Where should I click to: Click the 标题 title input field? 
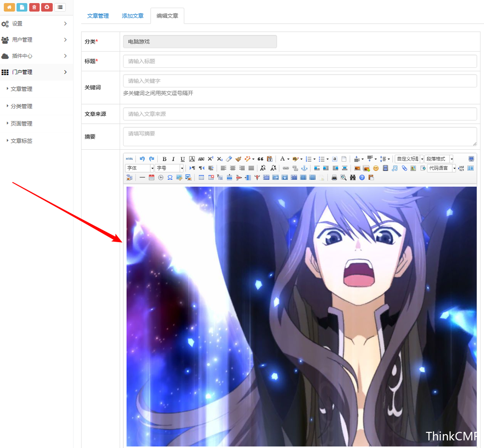(300, 61)
